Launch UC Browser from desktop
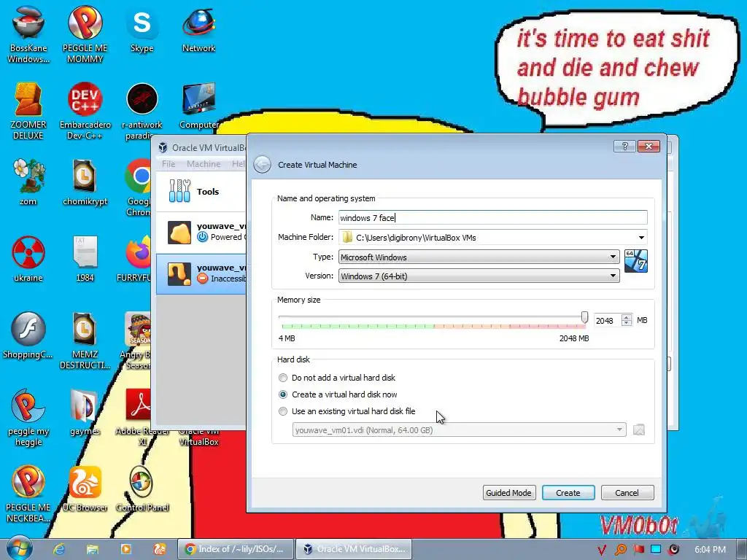This screenshot has width=747, height=560. coord(85,489)
